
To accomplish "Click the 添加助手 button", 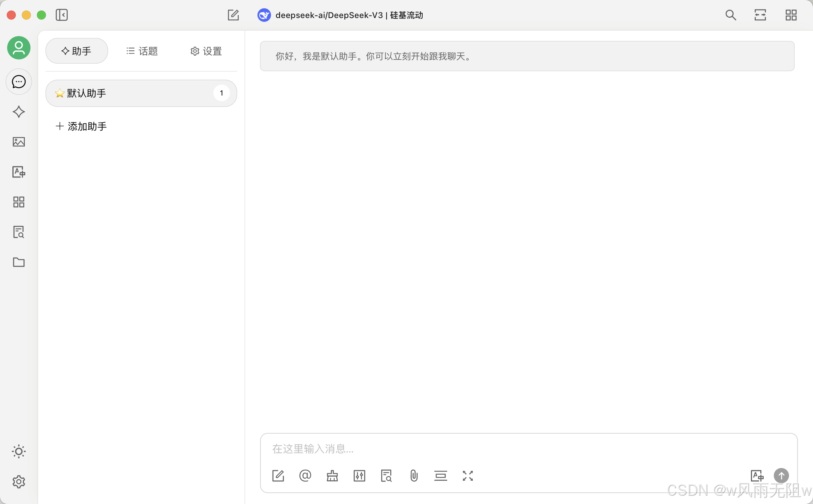I will 81,126.
